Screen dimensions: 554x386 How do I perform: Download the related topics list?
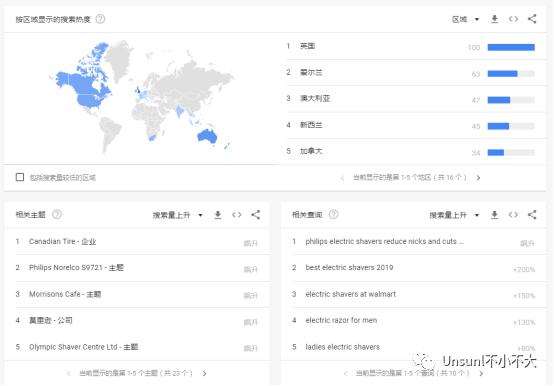(218, 215)
